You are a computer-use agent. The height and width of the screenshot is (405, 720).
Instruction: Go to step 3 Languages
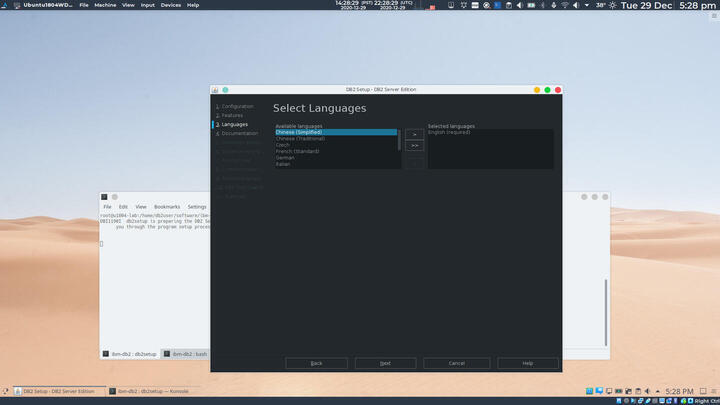click(x=232, y=124)
